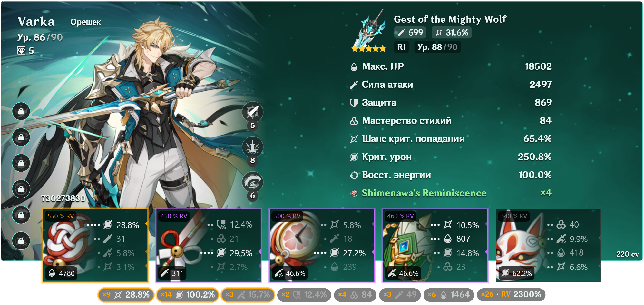Toggle the x9 crit rate 28.8% substat chip
This screenshot has width=644, height=305.
[125, 295]
